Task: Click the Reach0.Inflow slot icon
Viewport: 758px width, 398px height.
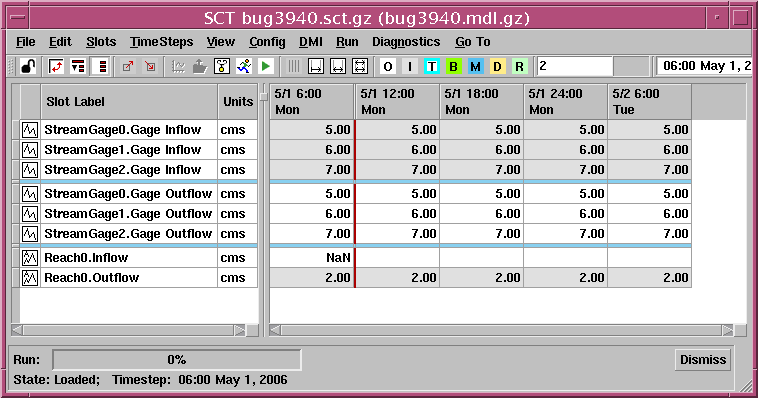Action: 30,258
